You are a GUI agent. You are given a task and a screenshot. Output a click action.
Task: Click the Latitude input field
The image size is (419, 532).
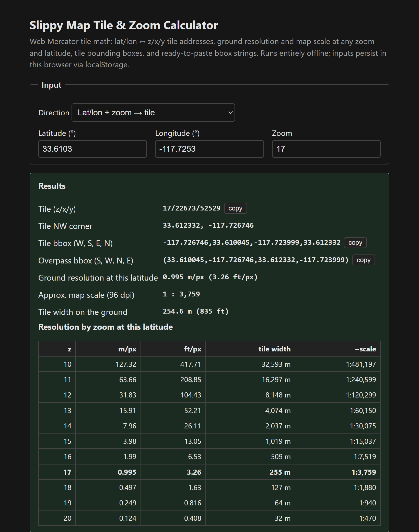point(92,149)
